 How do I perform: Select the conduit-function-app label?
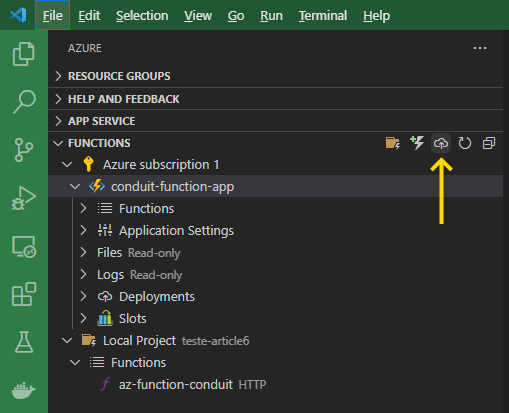(172, 187)
